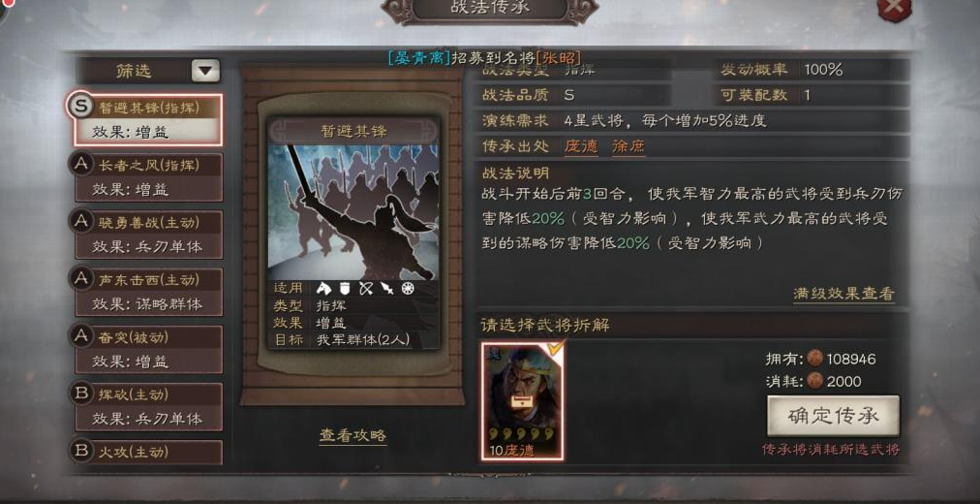Viewport: 980px width, 504px height.
Task: Select the 奋突(被动) tactic entry
Action: coord(148,350)
